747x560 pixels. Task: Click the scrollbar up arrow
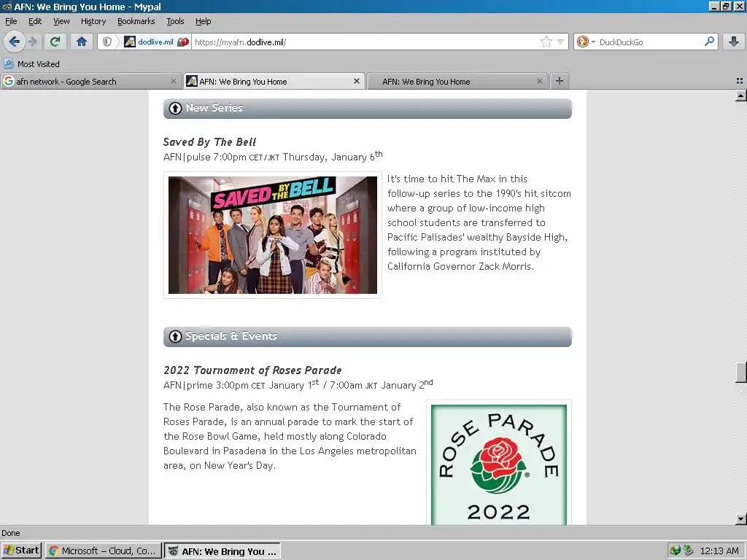pos(741,96)
